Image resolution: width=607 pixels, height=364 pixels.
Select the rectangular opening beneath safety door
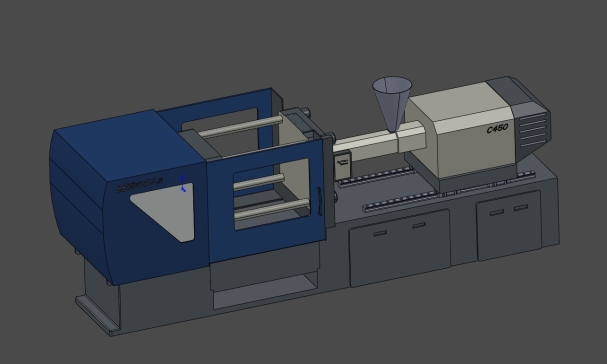[x=265, y=290]
